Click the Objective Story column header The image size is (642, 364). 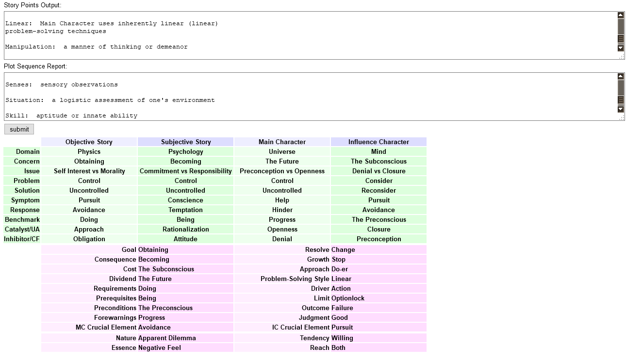point(89,142)
